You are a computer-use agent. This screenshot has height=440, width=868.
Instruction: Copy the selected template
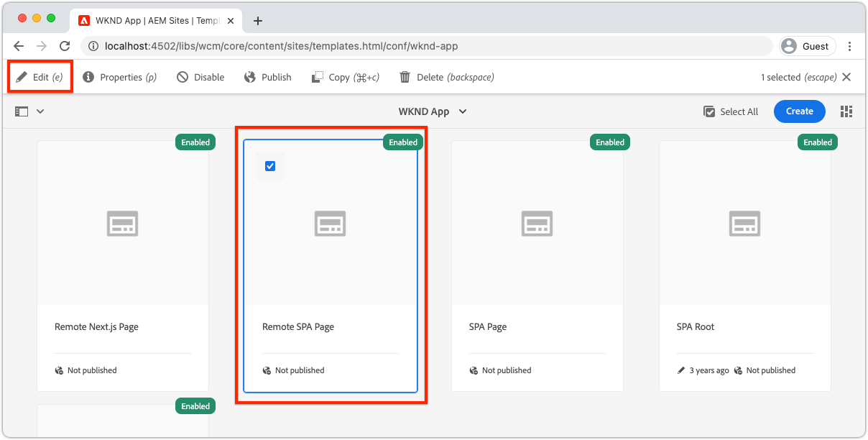coord(346,77)
